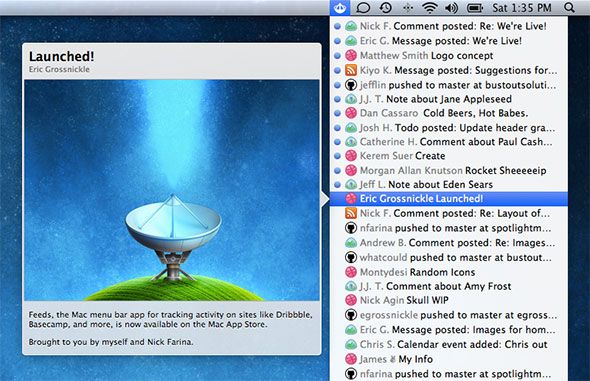Open J.J. T. Note about Jane Appleseed
This screenshot has width=590, height=381.
[x=449, y=99]
